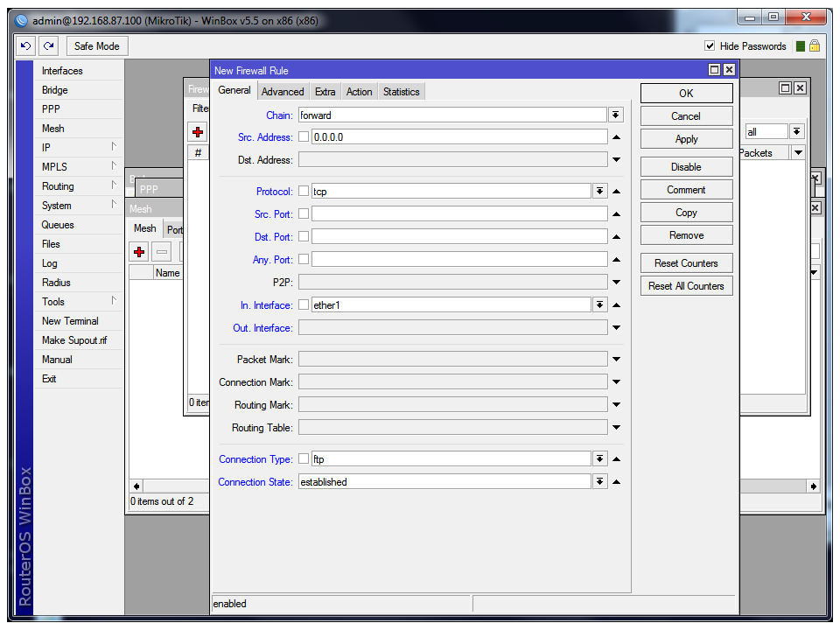The height and width of the screenshot is (630, 840).
Task: Click the padlock icon at top right
Action: point(815,46)
